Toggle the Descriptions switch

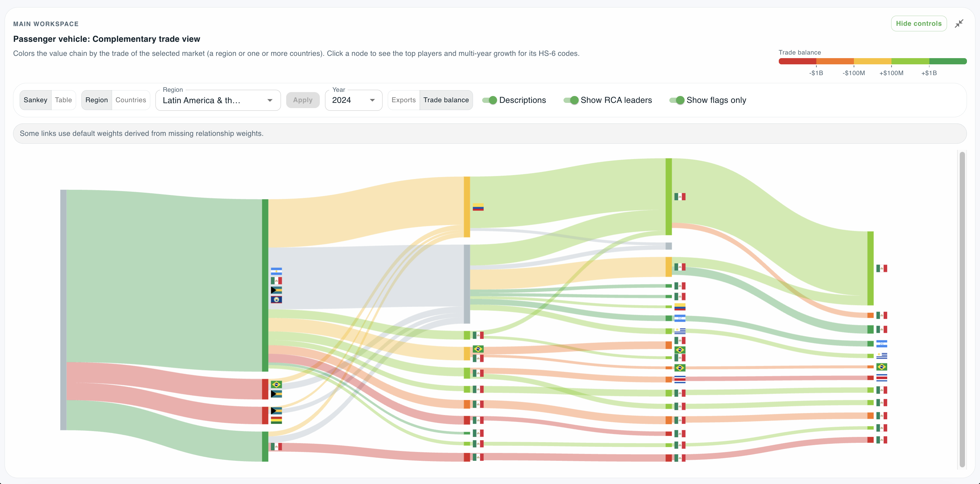490,100
